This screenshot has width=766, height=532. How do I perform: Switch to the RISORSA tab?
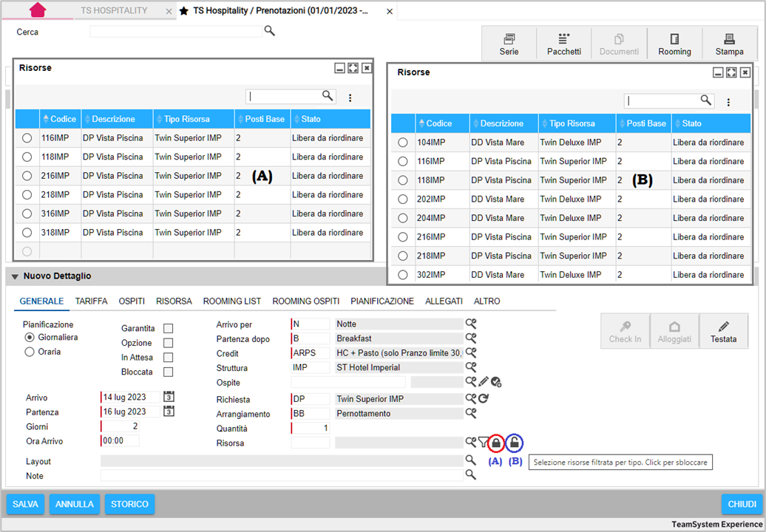point(174,301)
